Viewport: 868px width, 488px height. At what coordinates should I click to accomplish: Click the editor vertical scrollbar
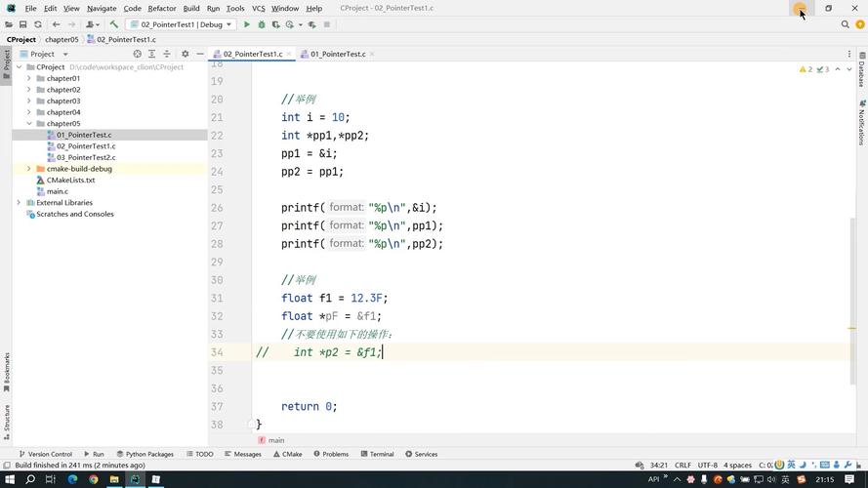point(852,302)
